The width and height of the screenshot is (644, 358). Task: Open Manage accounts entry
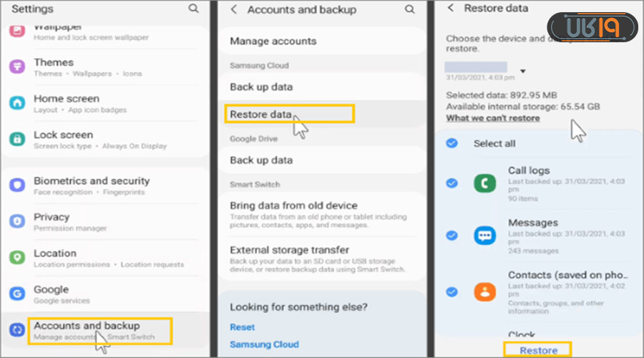273,41
